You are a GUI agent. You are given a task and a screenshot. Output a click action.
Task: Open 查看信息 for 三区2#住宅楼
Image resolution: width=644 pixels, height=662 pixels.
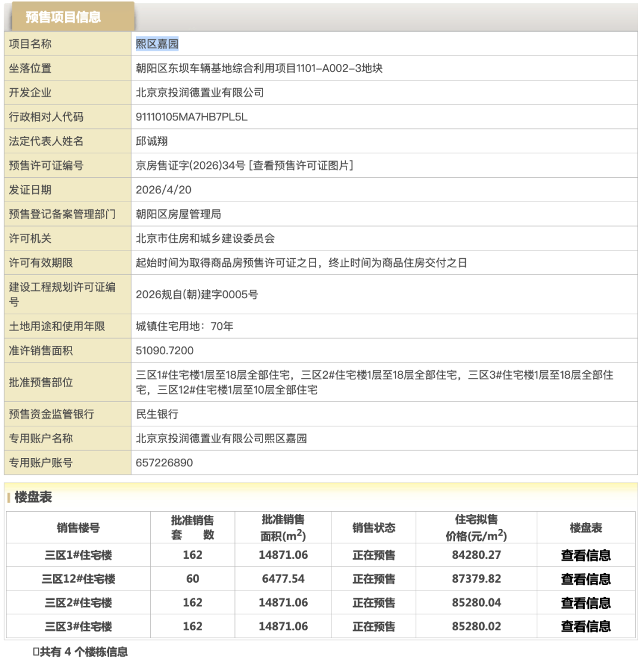click(x=586, y=602)
